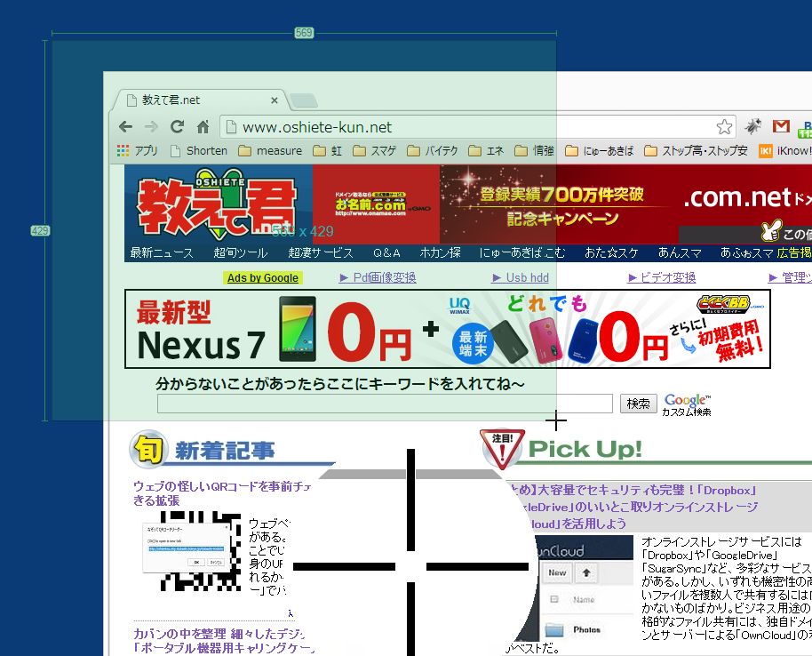Click the 569 width measurement label

coord(304,33)
